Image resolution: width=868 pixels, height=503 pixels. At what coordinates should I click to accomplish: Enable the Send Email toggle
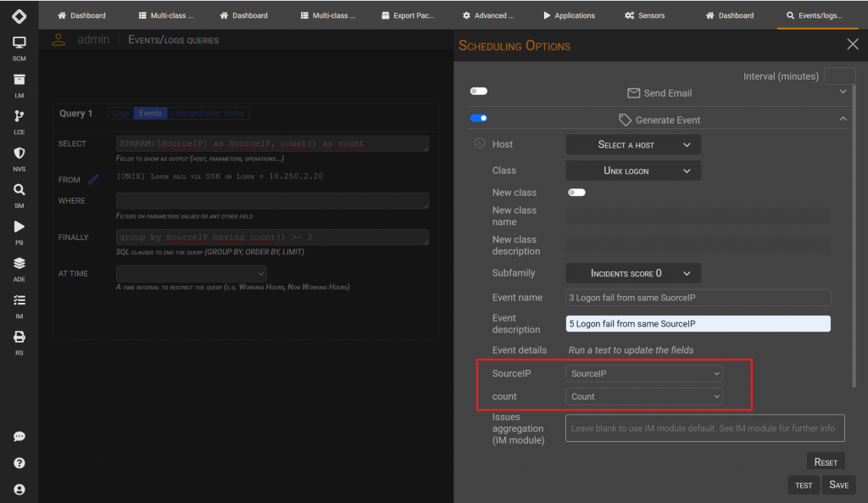[x=479, y=91]
